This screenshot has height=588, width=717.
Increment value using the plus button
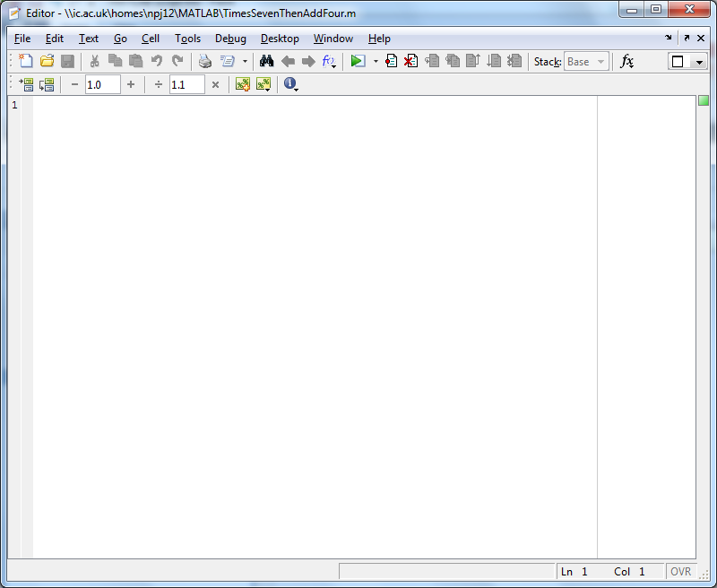coord(131,84)
